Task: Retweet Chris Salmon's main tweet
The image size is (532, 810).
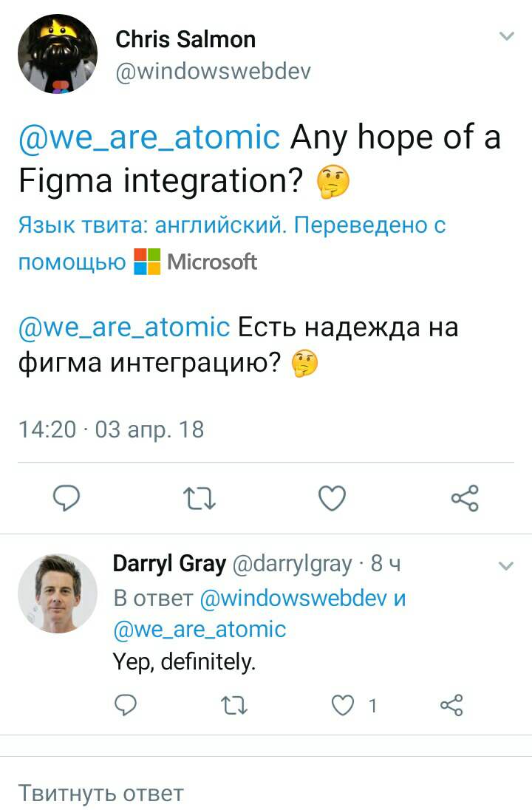Action: [x=199, y=500]
